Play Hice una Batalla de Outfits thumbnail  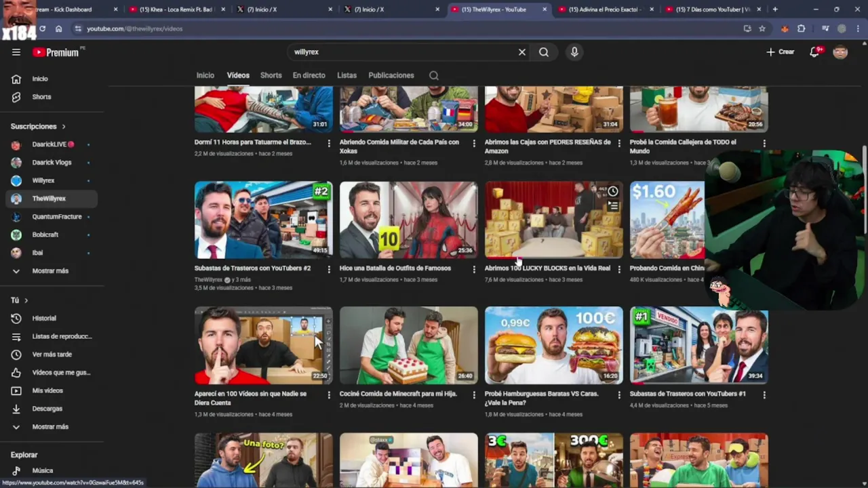[x=409, y=220]
